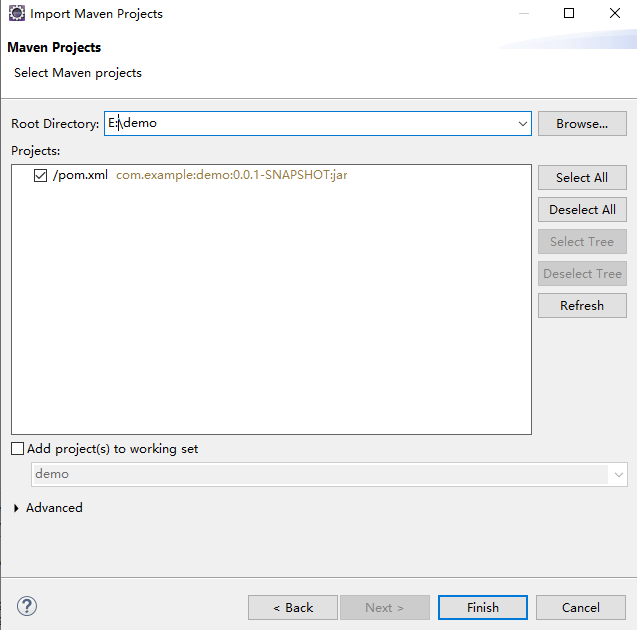The height and width of the screenshot is (630, 637).
Task: Open the Root Directory dropdown arrow
Action: (523, 124)
